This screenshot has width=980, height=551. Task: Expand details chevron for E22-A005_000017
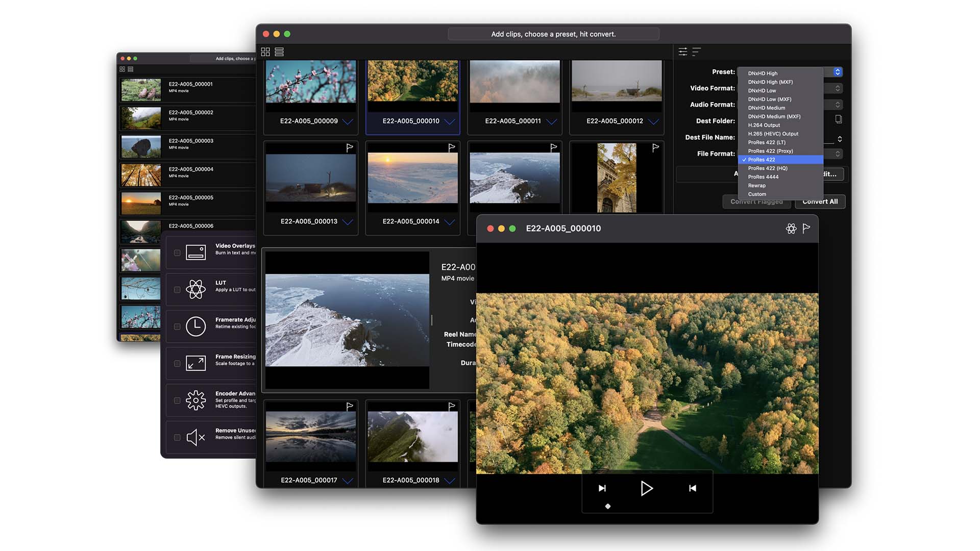348,481
